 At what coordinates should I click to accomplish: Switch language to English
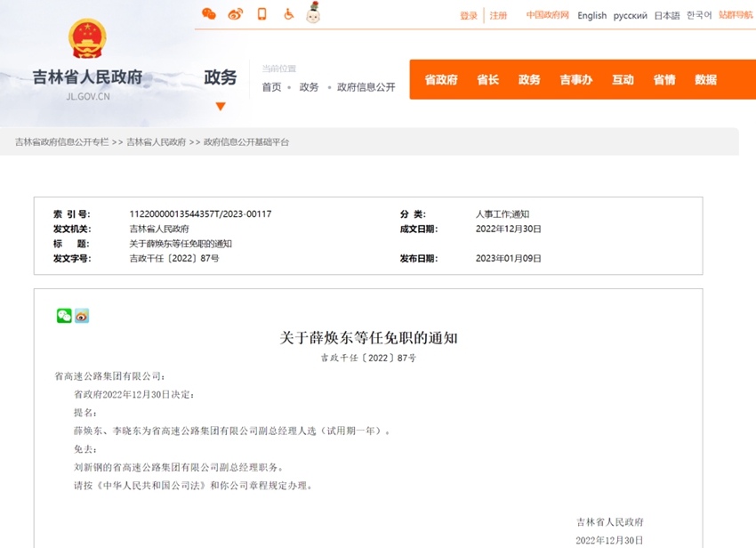tap(591, 16)
